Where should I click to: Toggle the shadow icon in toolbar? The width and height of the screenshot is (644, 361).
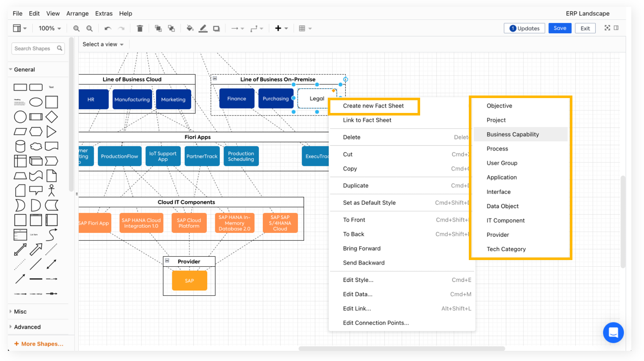click(x=217, y=28)
